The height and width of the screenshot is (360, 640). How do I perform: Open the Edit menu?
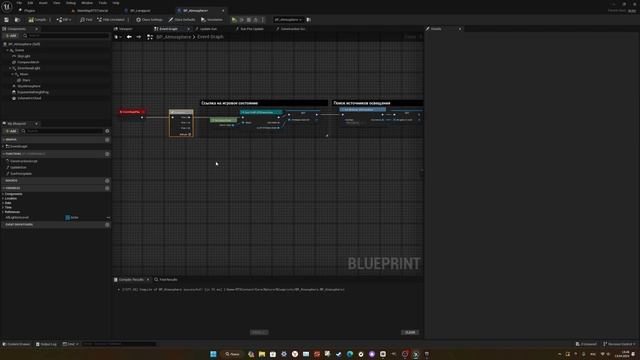coord(30,3)
